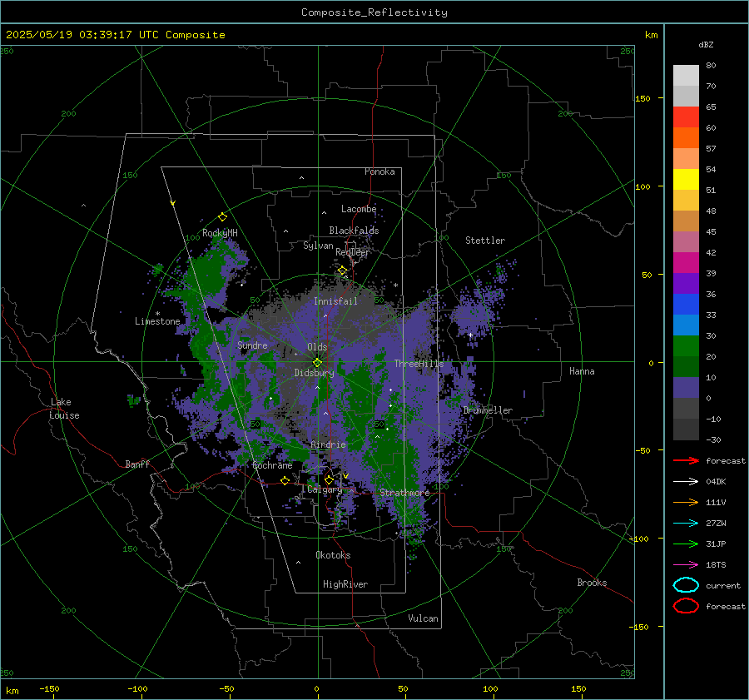Click the 80 dBZ legend value

pyautogui.click(x=711, y=66)
